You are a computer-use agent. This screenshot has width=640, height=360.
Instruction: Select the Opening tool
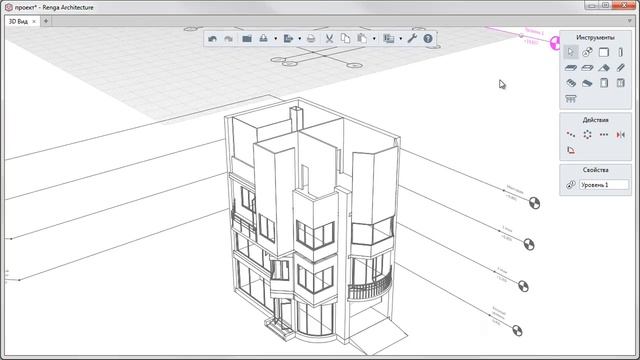coord(587,68)
